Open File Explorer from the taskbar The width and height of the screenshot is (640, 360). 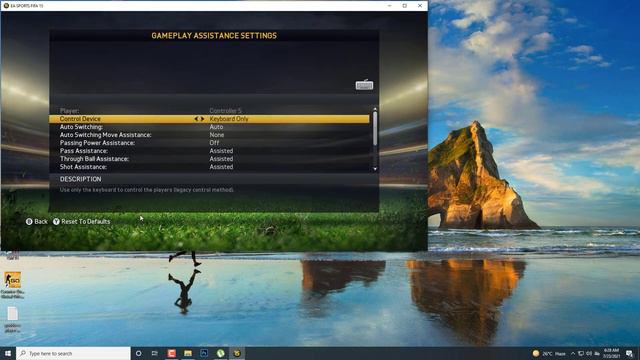[x=188, y=353]
